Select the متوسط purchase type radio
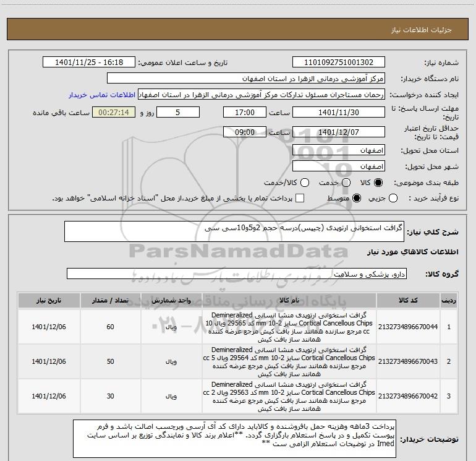This screenshot has width=476, height=461. coord(357,198)
